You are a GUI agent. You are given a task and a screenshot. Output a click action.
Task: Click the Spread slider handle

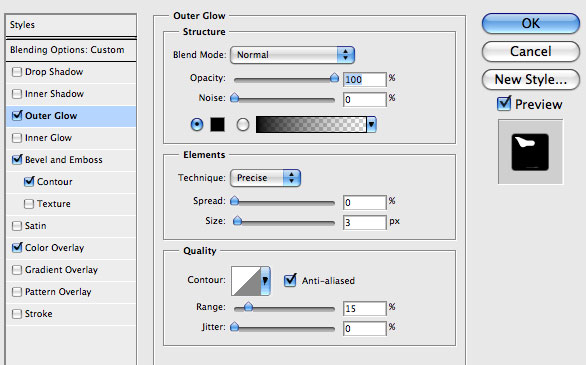tap(234, 201)
